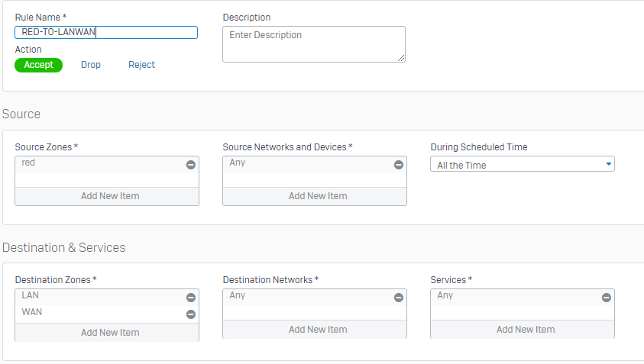Screen dimensions: 644x364
Task: Remove 'Any' from Destination Networks
Action: click(x=398, y=298)
